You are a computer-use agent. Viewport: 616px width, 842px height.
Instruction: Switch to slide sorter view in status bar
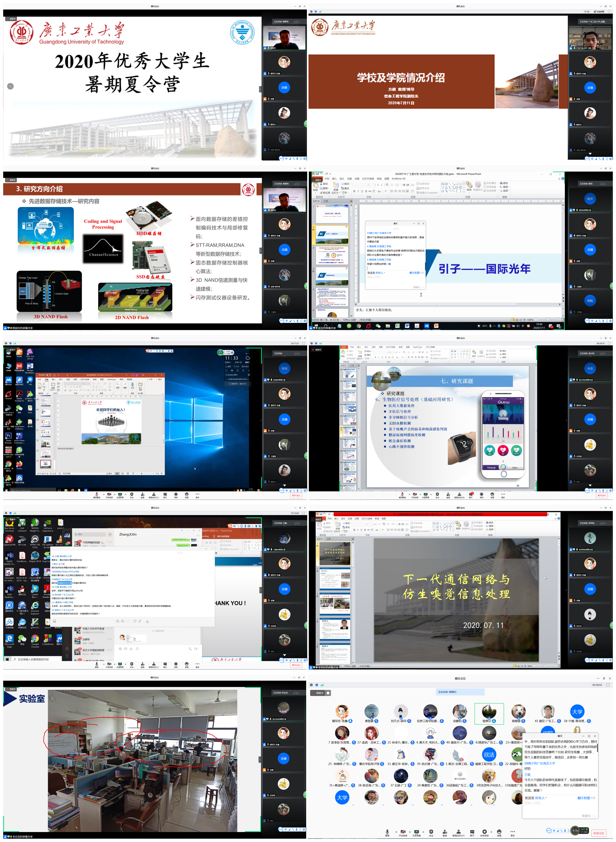(x=517, y=320)
